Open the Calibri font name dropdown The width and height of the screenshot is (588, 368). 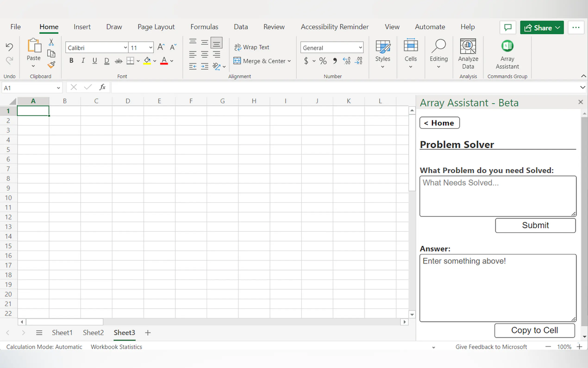coord(125,48)
